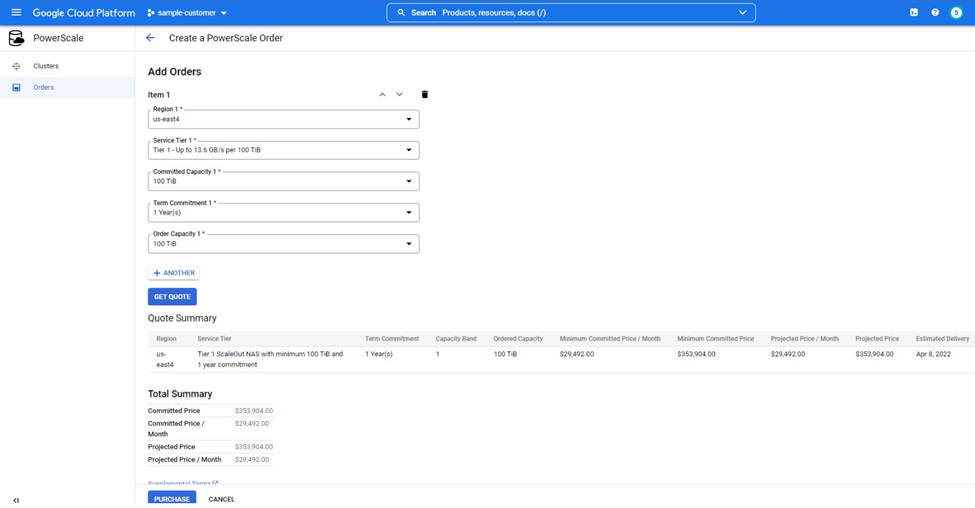Click the back arrow beside Create a PowerScale Order

150,38
